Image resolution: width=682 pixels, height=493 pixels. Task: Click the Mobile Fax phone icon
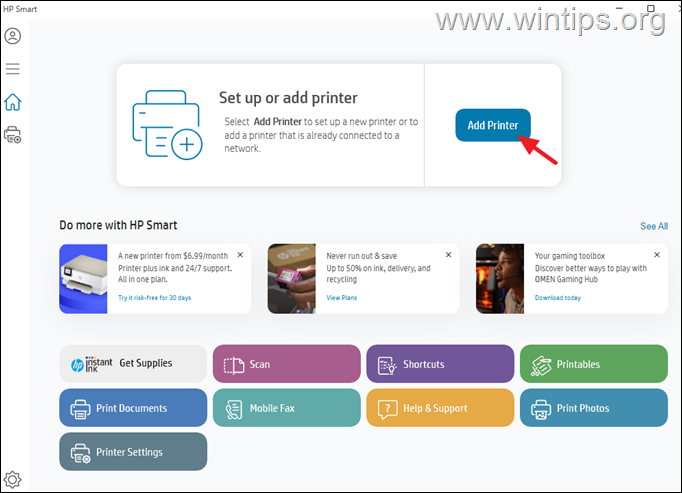234,409
